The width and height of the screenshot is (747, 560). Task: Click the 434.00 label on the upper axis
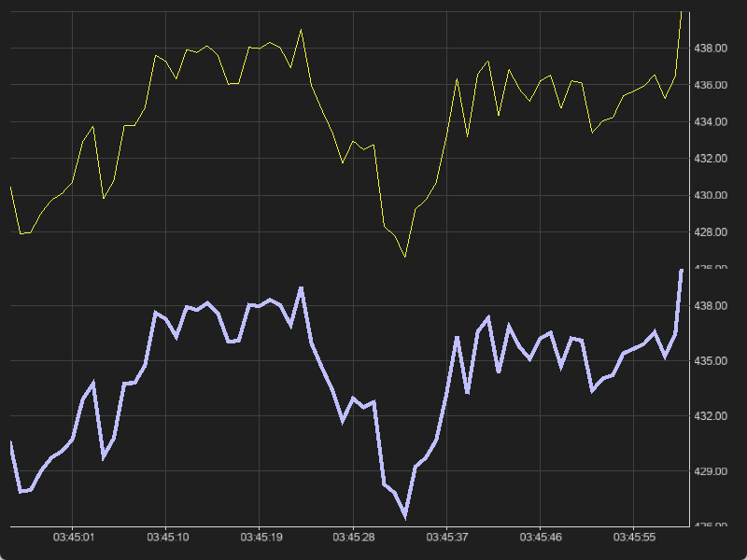tap(710, 122)
